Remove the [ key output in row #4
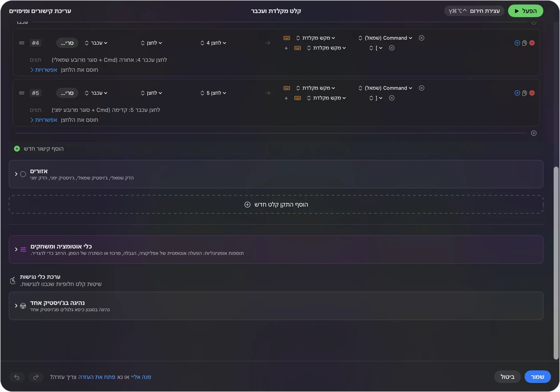Screen dimensions: 560x392 click(x=392, y=48)
